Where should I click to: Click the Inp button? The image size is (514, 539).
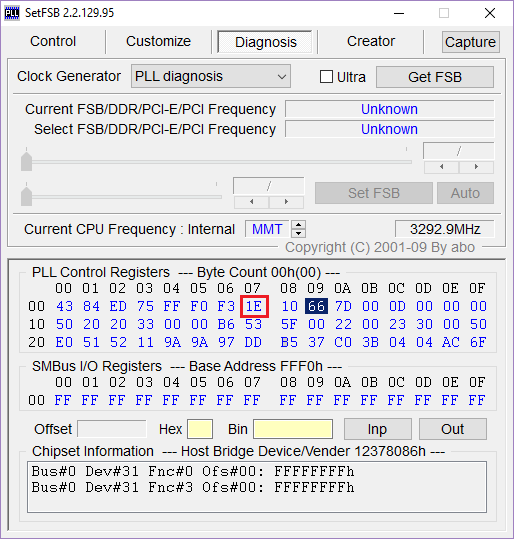(378, 429)
